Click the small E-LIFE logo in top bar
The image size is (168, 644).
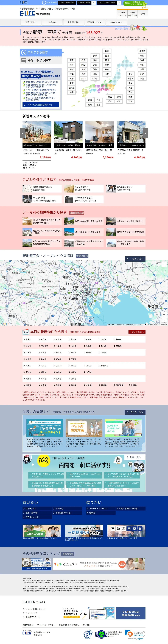pyautogui.click(x=24, y=2)
